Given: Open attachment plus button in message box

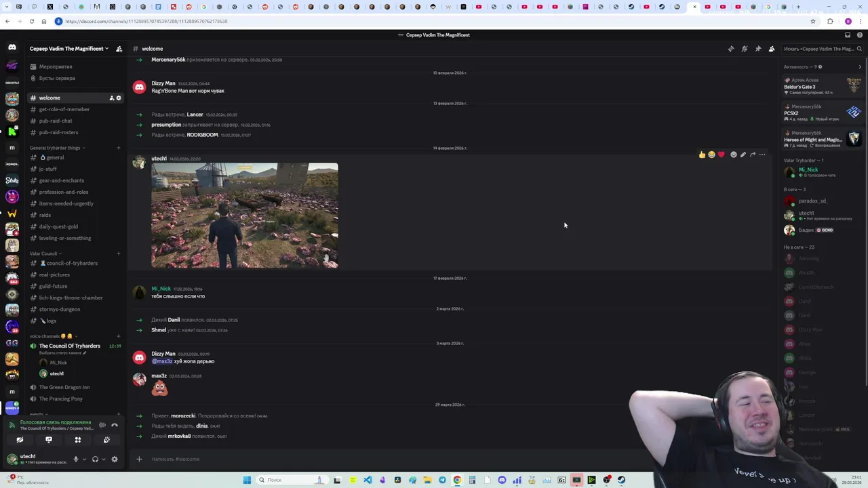Looking at the screenshot, I should 139,459.
